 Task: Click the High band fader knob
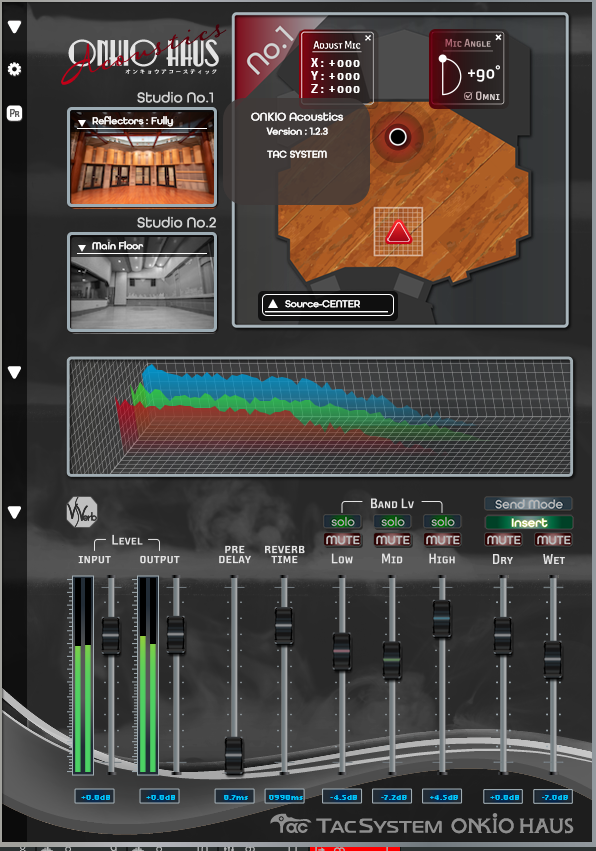coord(442,619)
